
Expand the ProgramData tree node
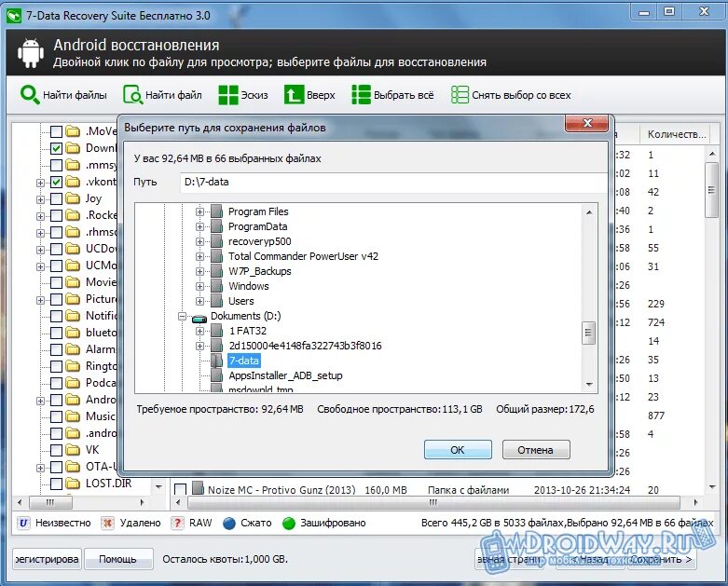[x=199, y=226]
